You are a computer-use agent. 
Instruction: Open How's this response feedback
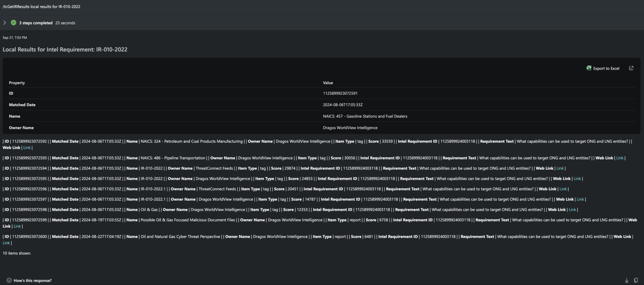[x=32, y=280]
